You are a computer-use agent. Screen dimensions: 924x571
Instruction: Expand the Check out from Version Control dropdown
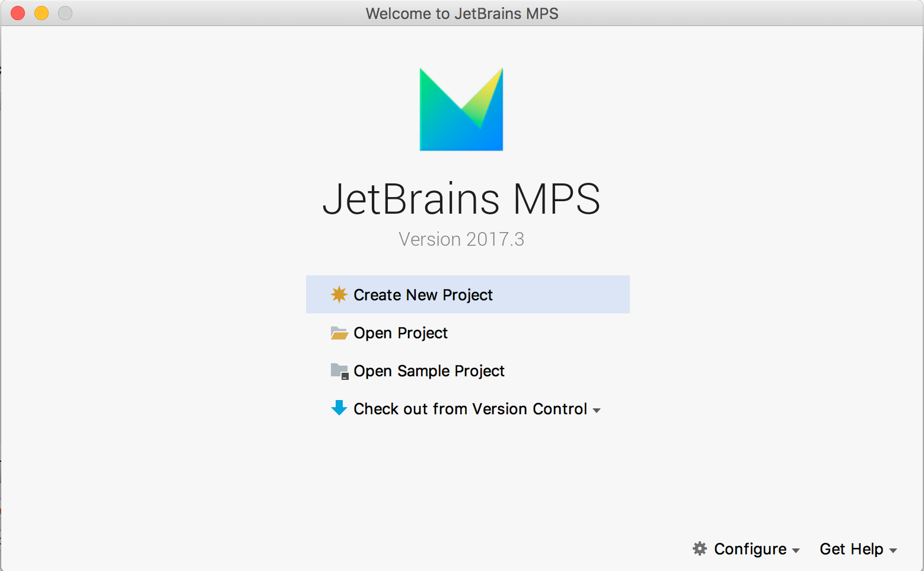[x=597, y=410]
